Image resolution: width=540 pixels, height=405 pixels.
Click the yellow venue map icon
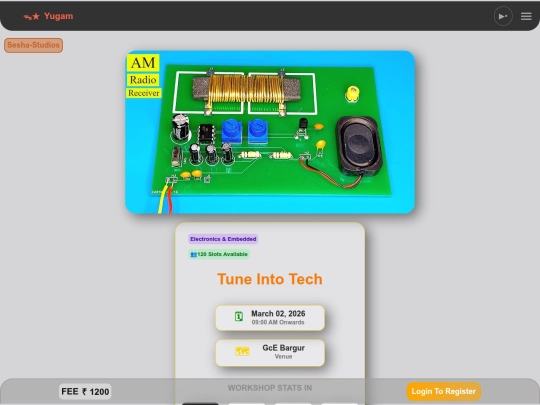click(x=242, y=351)
